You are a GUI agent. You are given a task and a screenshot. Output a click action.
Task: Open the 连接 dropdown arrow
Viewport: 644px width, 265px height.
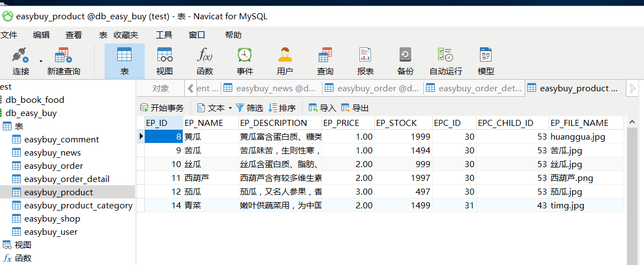click(x=41, y=61)
